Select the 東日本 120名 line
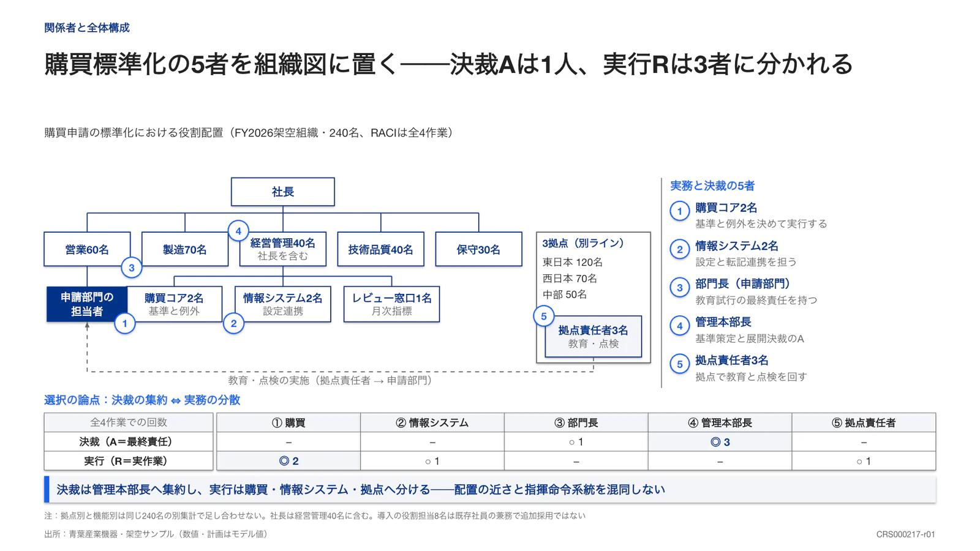980x551 pixels. [572, 262]
